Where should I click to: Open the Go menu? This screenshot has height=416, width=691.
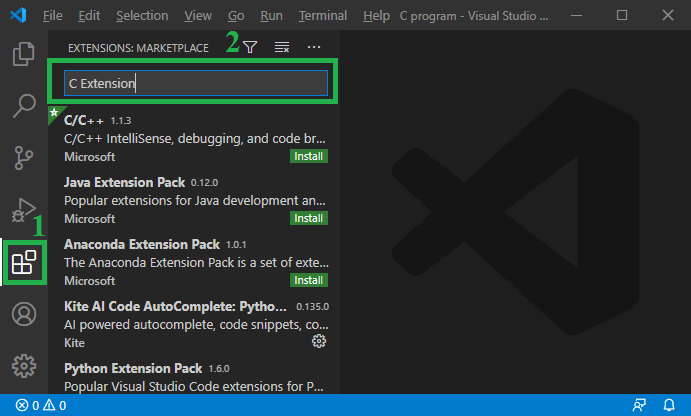click(236, 16)
